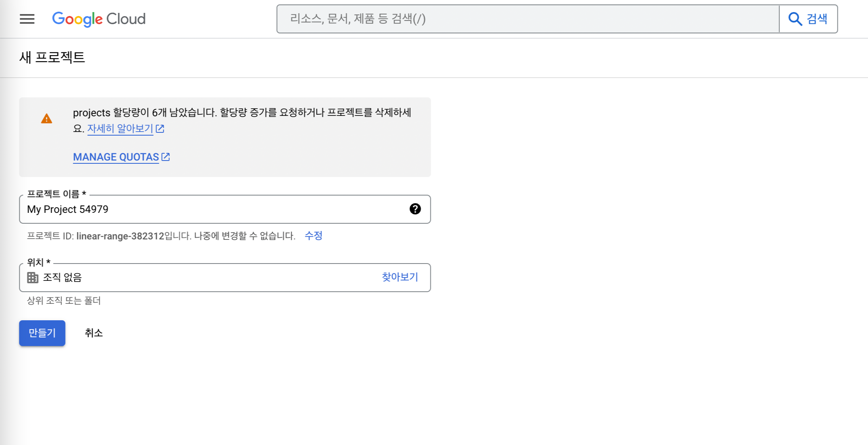Image resolution: width=868 pixels, height=445 pixels.
Task: Click external-link icon beside MANAGE QUOTAS
Action: point(166,157)
